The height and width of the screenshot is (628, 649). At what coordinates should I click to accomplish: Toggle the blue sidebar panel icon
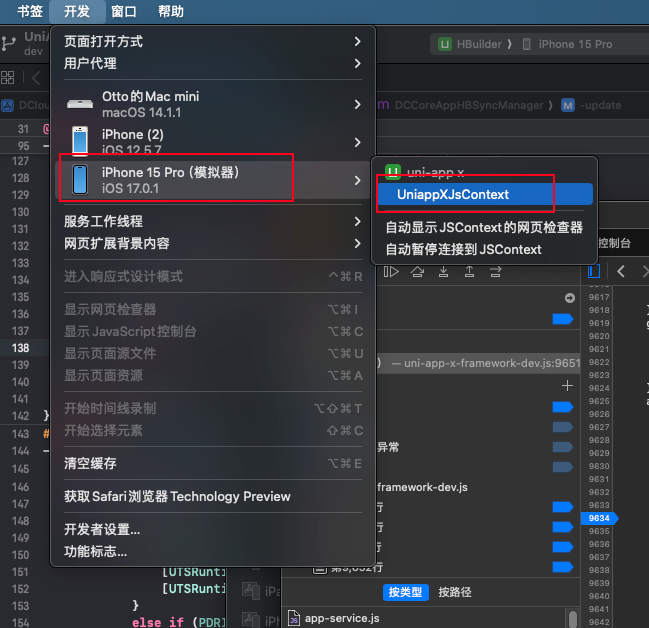(594, 272)
